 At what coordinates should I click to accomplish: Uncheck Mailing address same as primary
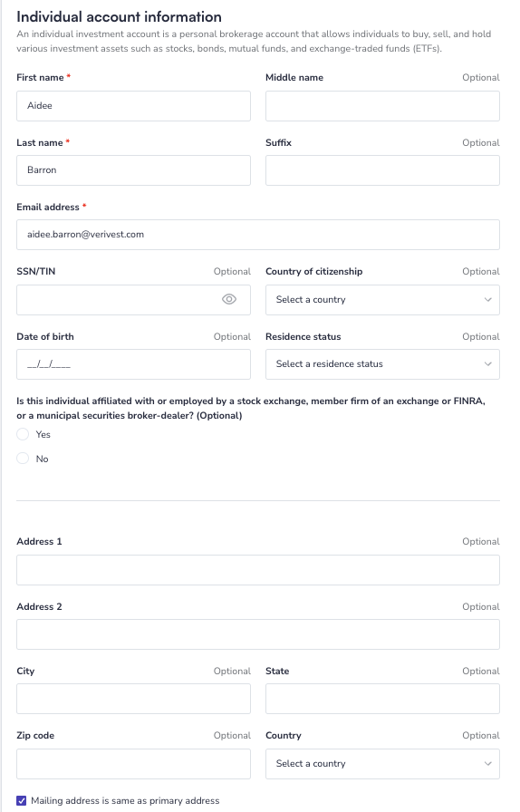click(21, 800)
